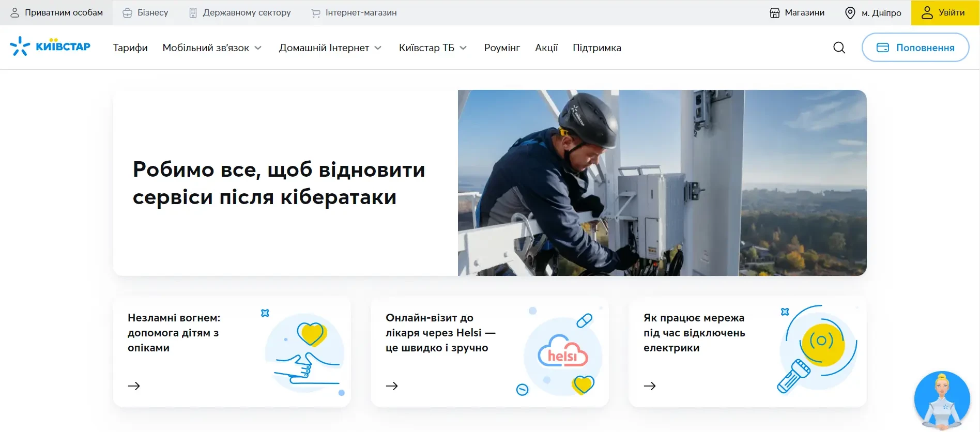Screen dimensions: 980x432
Task: Click the store icon beside Магазини
Action: pyautogui.click(x=774, y=13)
